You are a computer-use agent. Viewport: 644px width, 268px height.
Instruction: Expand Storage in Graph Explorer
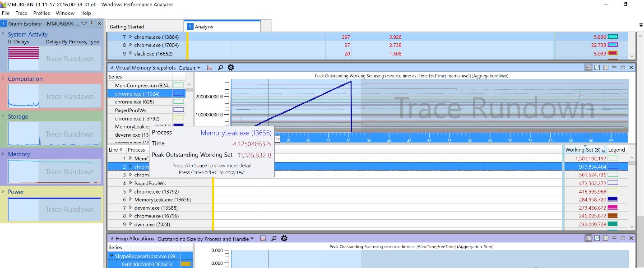(x=3, y=116)
